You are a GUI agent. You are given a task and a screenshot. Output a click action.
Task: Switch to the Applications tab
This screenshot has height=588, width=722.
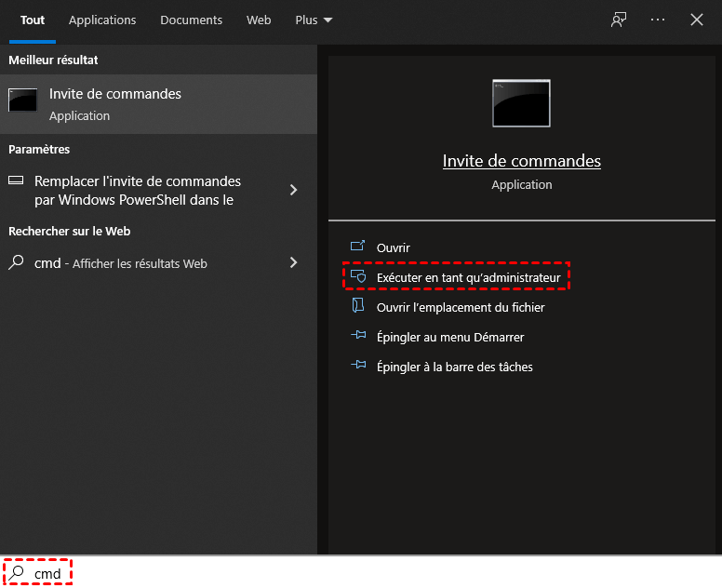click(x=102, y=20)
